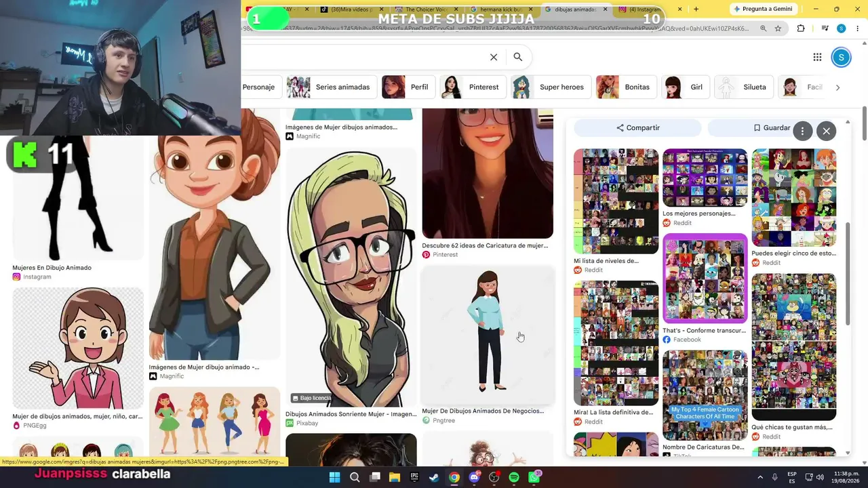868x488 pixels.
Task: Select the Girl filter chip
Action: 685,87
